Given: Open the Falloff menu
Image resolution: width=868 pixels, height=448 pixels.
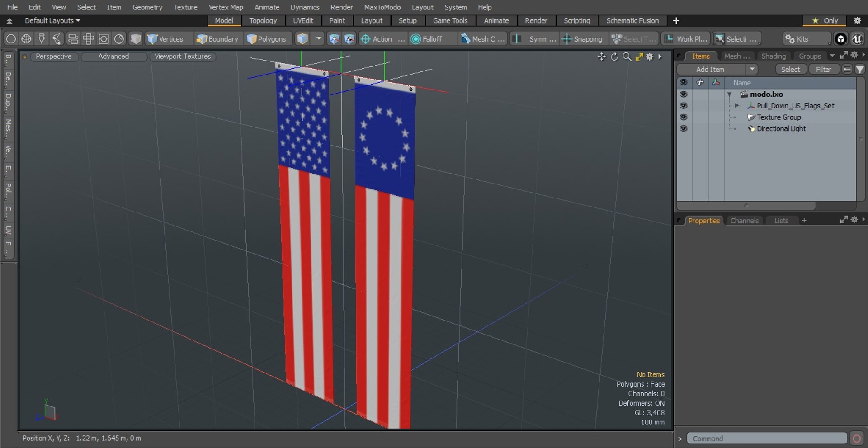Looking at the screenshot, I should (432, 39).
